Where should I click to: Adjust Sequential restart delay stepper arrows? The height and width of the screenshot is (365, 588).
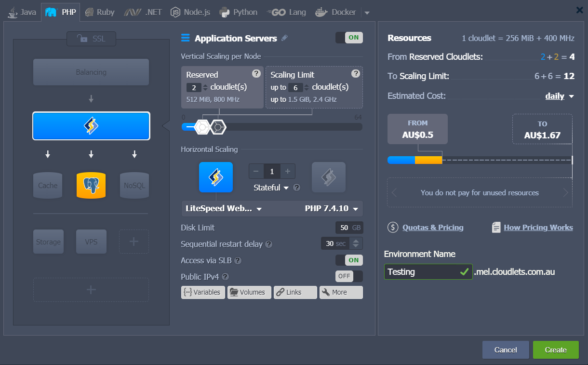pos(356,243)
